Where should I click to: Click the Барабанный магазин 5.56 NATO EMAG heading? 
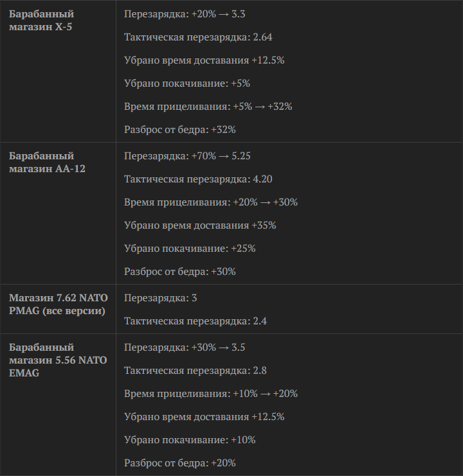pos(58,360)
